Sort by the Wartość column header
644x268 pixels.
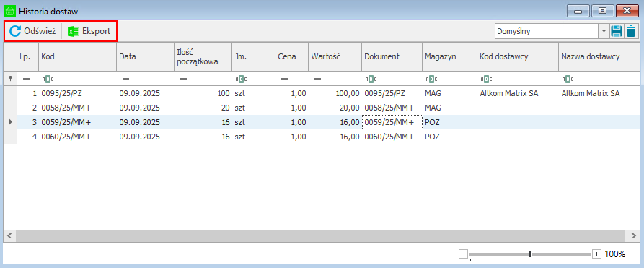point(335,57)
